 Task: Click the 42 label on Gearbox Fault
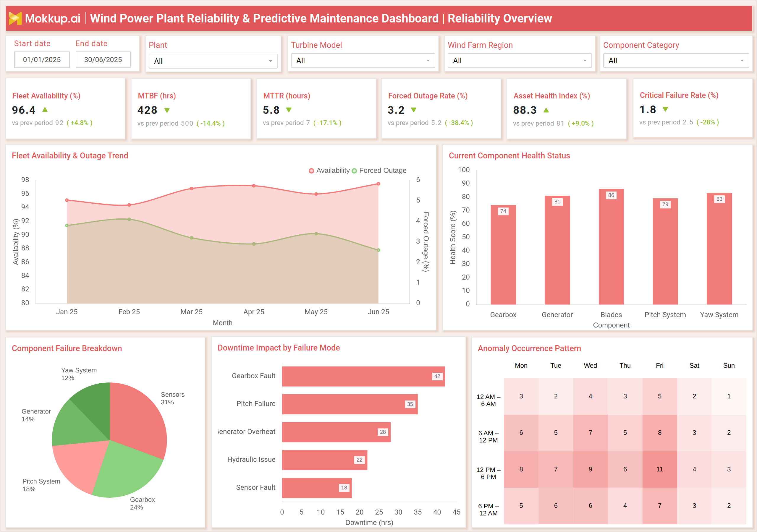[x=437, y=377]
